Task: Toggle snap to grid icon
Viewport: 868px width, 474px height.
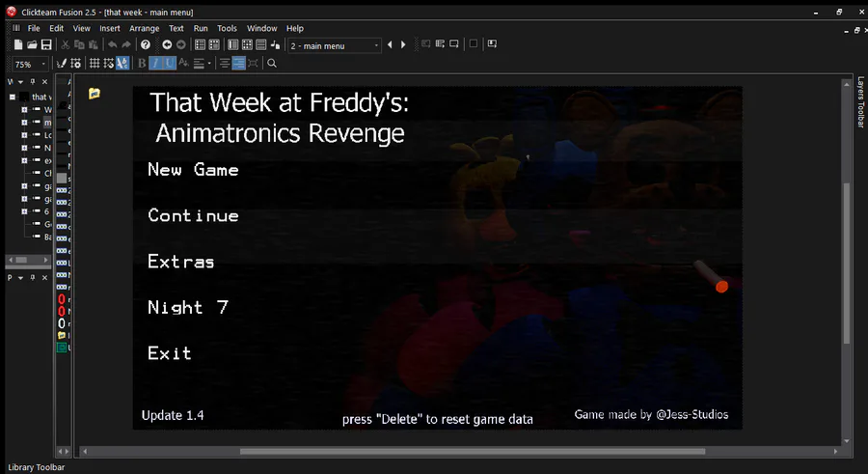Action: click(108, 64)
